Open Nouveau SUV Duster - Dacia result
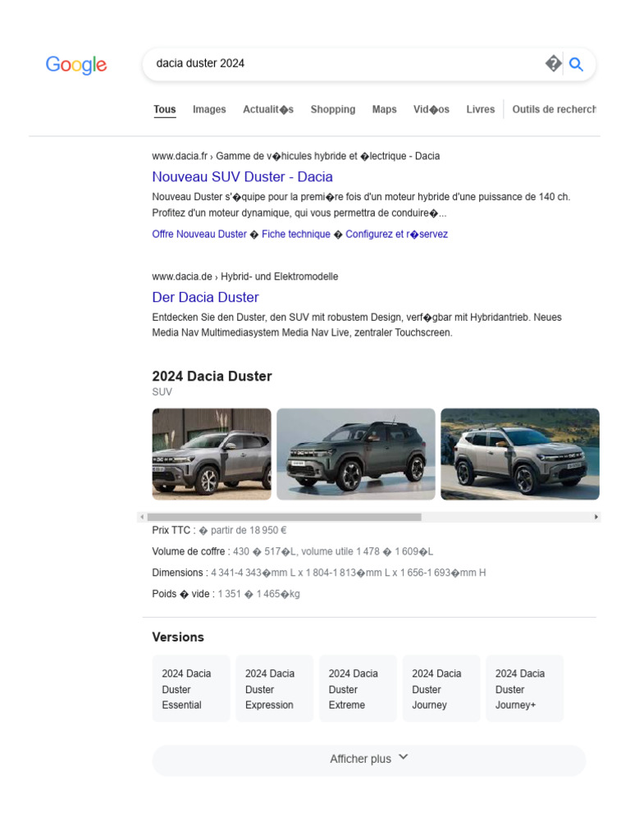The image size is (630, 840). 242,177
